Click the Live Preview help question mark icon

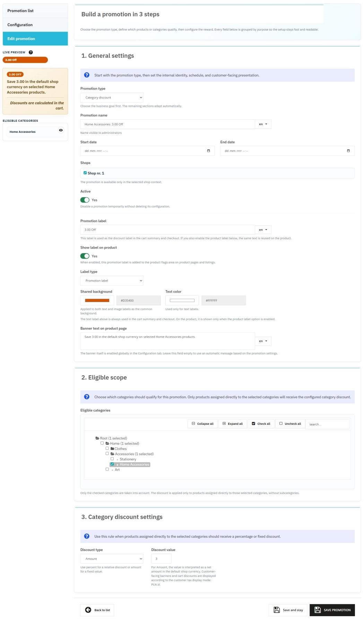pyautogui.click(x=31, y=52)
